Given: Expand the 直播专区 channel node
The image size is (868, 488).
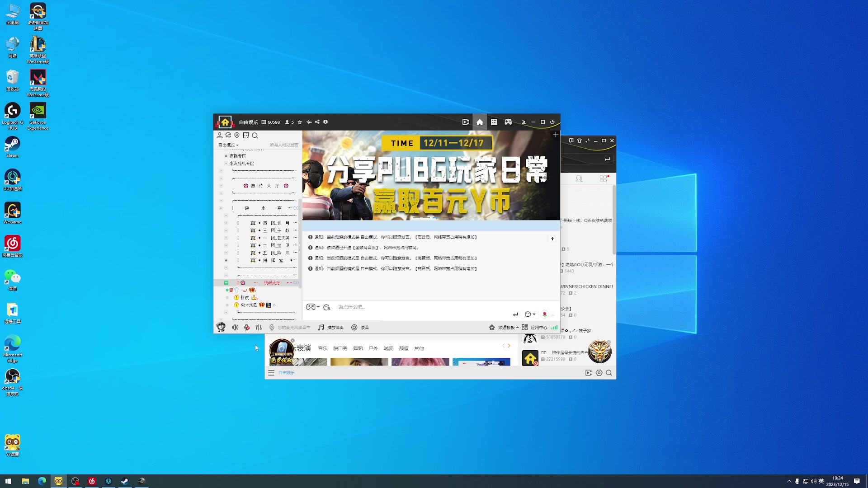Looking at the screenshot, I should pyautogui.click(x=226, y=156).
